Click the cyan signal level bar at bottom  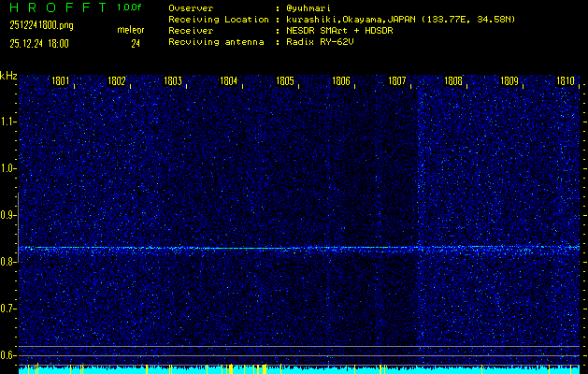[299, 370]
